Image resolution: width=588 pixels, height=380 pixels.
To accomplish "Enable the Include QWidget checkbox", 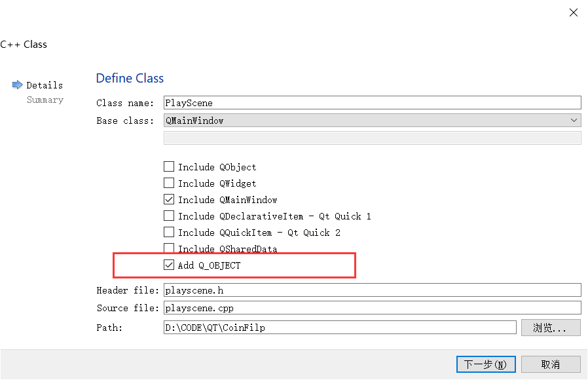I will (169, 183).
